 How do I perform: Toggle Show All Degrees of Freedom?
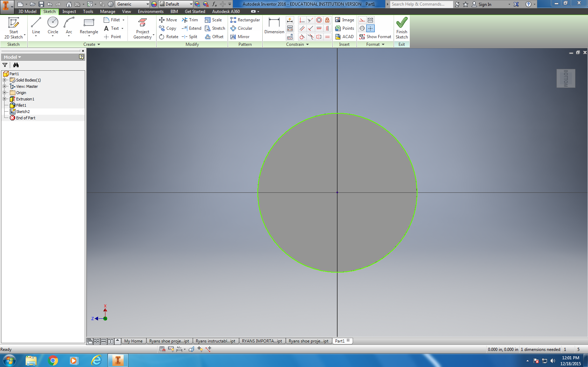click(x=200, y=349)
